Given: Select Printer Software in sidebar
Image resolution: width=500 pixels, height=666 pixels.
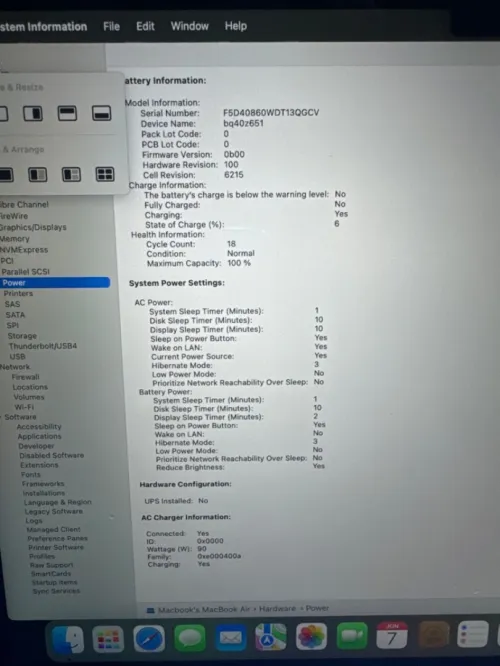Looking at the screenshot, I should [56, 547].
